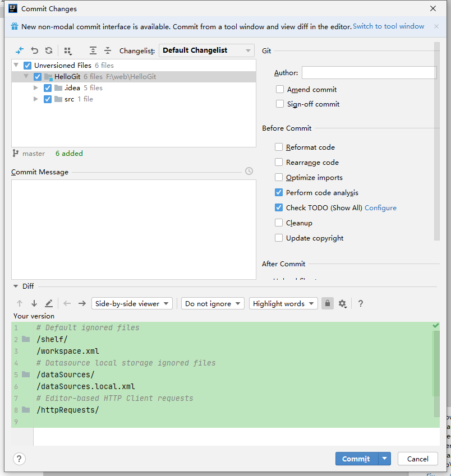The image size is (451, 476).
Task: Enable Sign-off commit checkbox
Action: coord(280,104)
